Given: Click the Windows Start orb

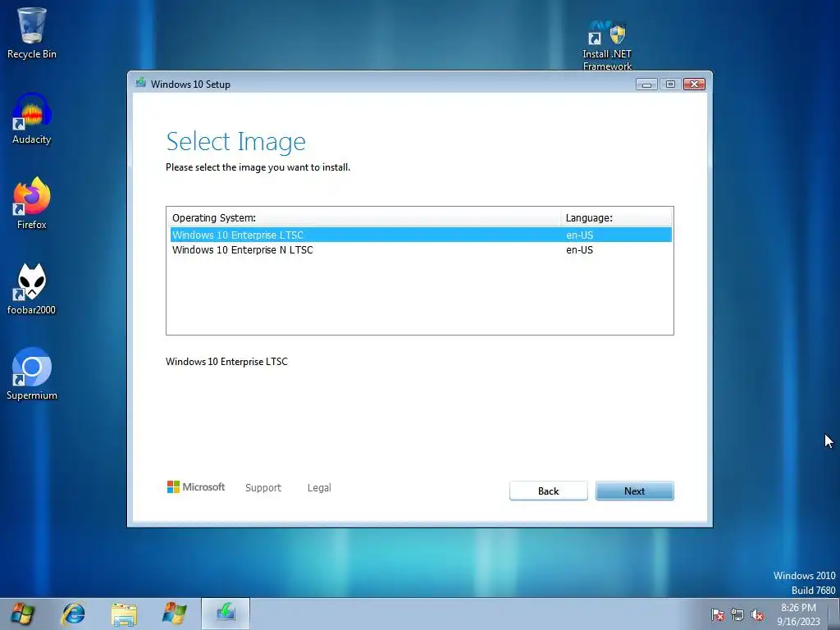Looking at the screenshot, I should (x=22, y=614).
